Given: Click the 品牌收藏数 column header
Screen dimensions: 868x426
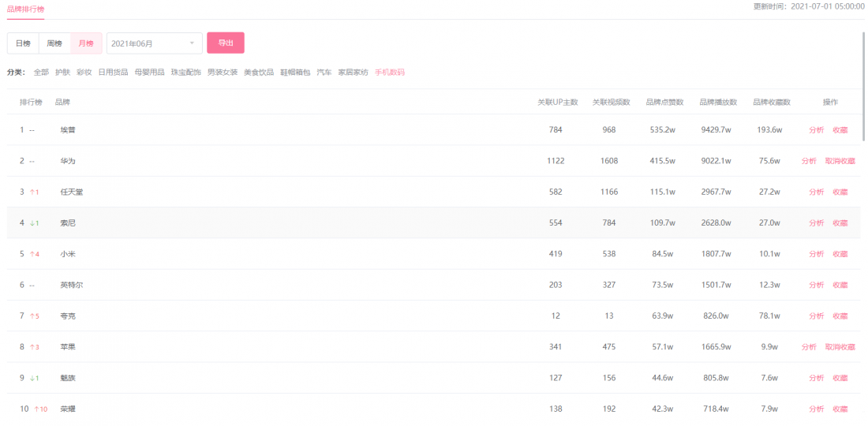Looking at the screenshot, I should pyautogui.click(x=772, y=103).
